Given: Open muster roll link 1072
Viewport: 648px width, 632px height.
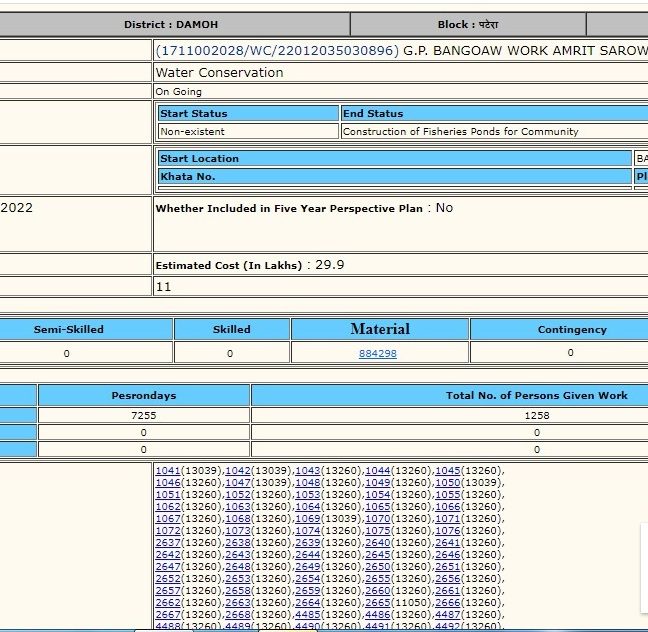Looking at the screenshot, I should click(x=168, y=530).
